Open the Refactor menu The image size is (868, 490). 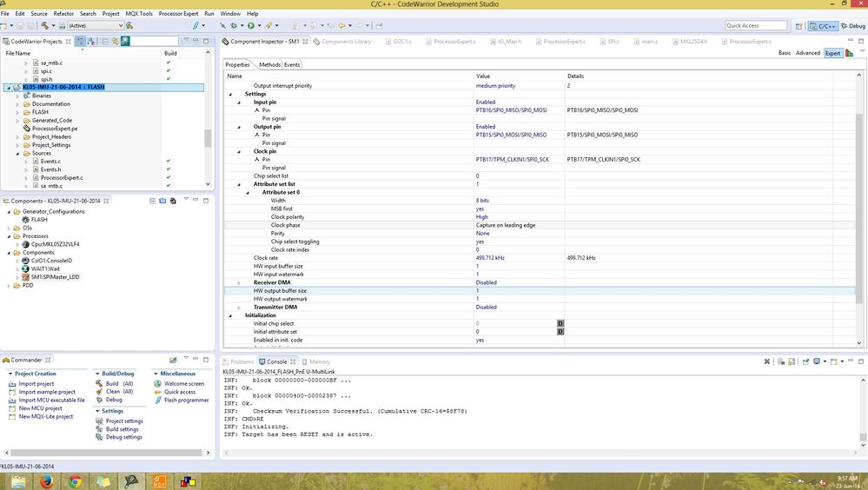tap(63, 13)
